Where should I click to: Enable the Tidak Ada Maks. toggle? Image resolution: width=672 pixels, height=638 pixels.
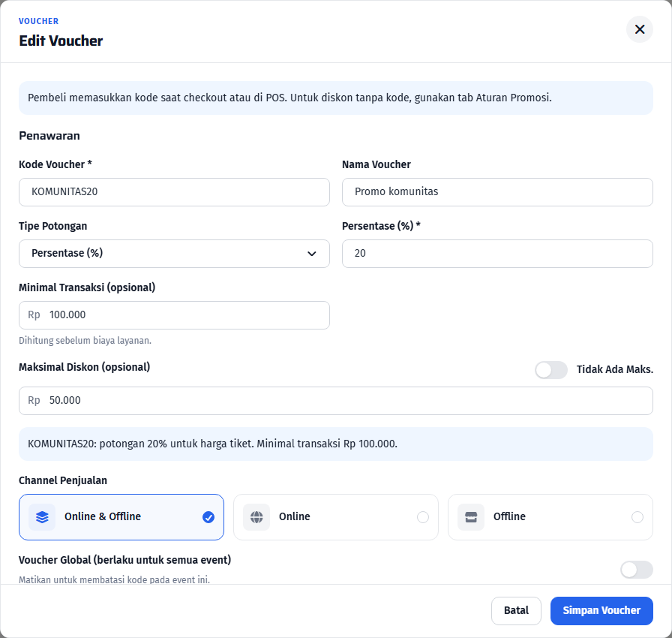coord(551,370)
